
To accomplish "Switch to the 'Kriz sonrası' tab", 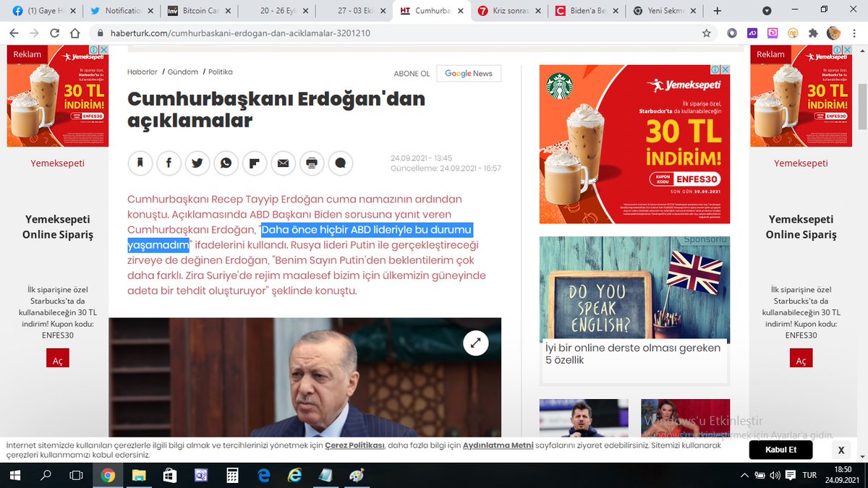I will click(x=508, y=11).
